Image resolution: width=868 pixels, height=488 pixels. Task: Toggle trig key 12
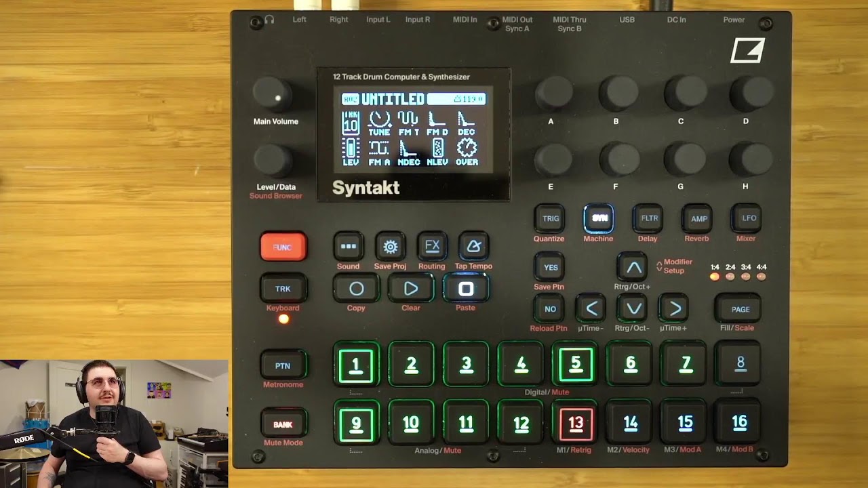(521, 424)
